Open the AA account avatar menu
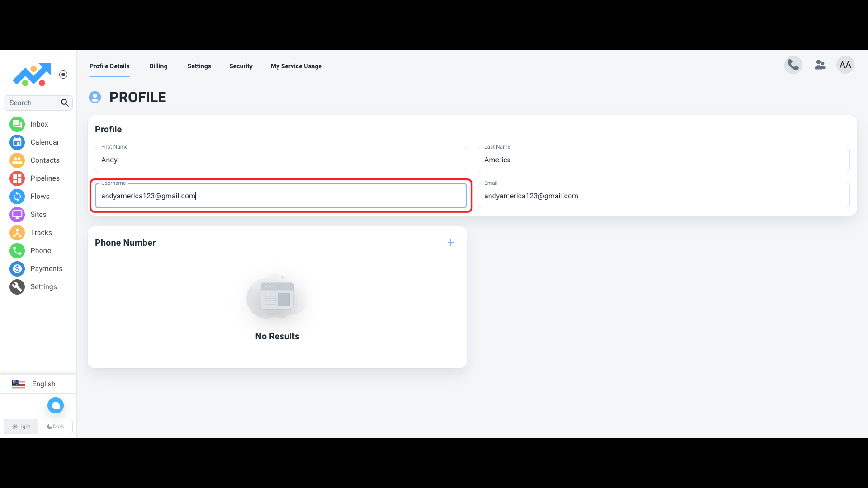868x488 pixels. coord(845,65)
